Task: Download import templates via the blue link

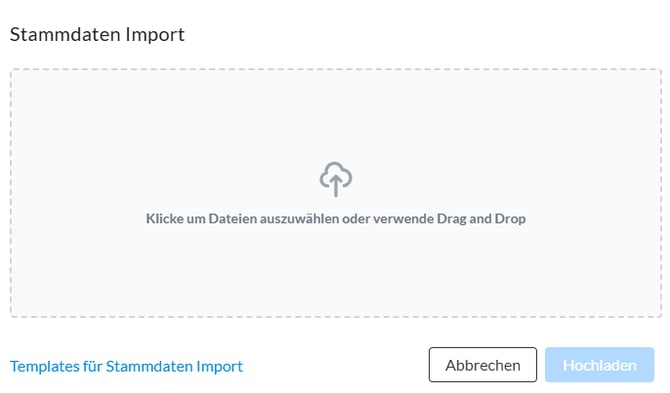Action: click(126, 366)
